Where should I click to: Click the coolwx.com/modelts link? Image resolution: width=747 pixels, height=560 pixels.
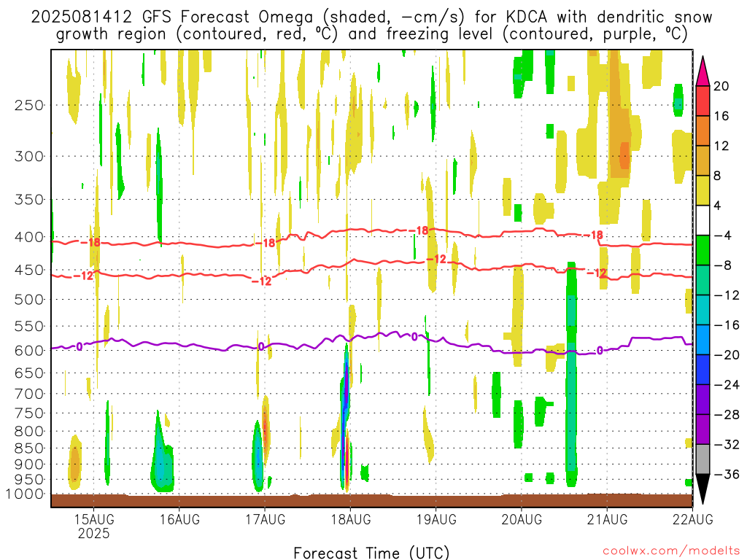[672, 551]
